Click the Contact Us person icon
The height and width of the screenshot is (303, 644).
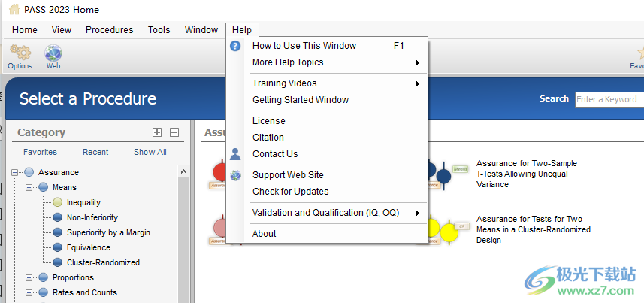[235, 154]
